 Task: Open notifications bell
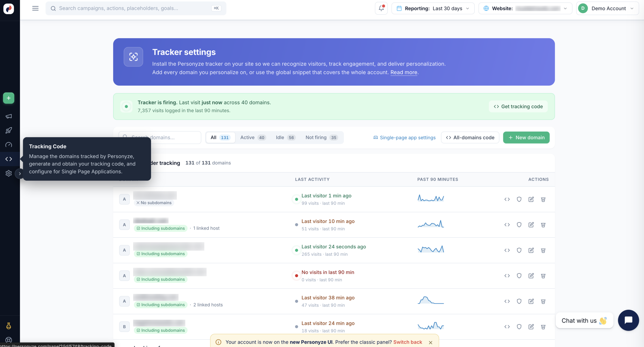pos(381,8)
